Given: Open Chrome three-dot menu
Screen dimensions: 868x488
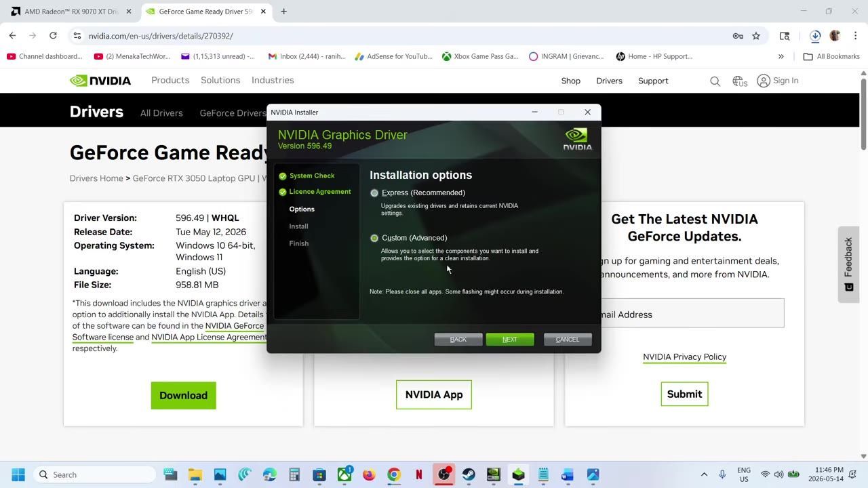Looking at the screenshot, I should (855, 36).
